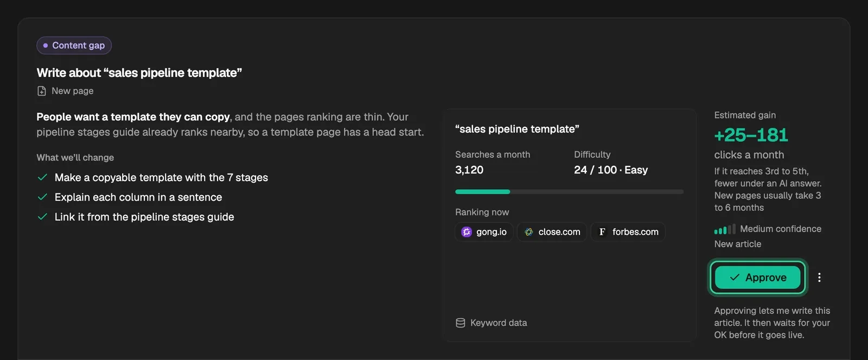The height and width of the screenshot is (360, 868).
Task: Click the Keyword data database icon
Action: coord(461,323)
